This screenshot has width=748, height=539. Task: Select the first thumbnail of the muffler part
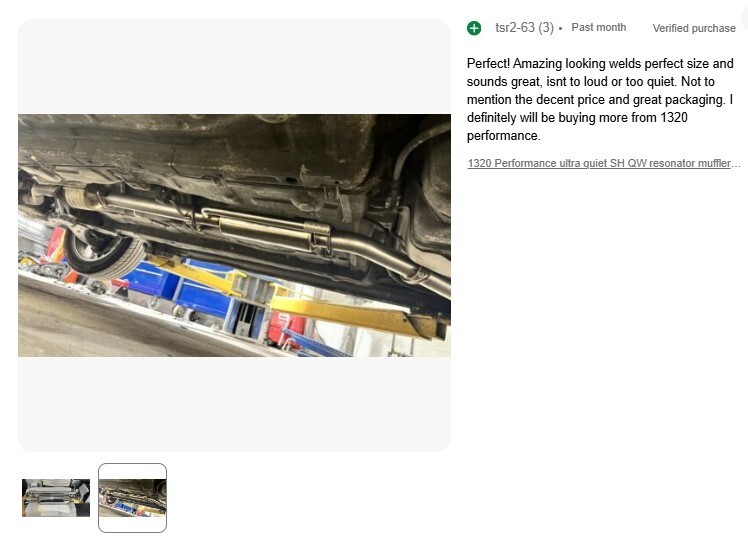tap(56, 498)
